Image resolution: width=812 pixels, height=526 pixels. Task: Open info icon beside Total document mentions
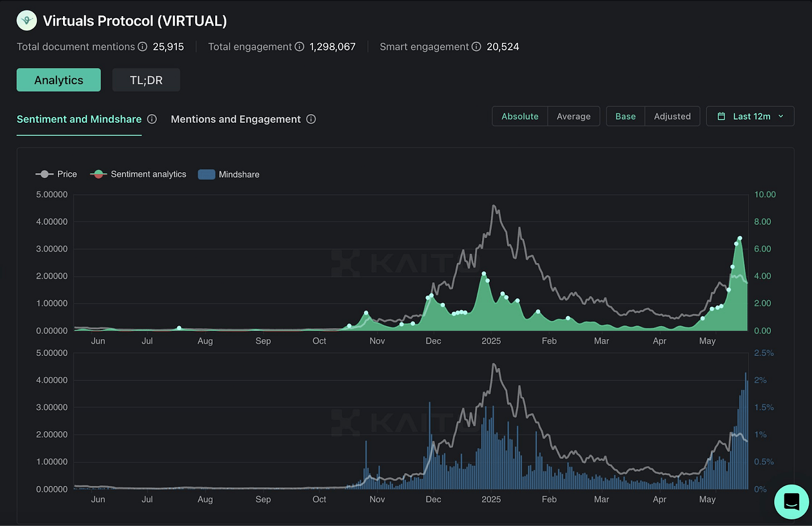pos(143,47)
